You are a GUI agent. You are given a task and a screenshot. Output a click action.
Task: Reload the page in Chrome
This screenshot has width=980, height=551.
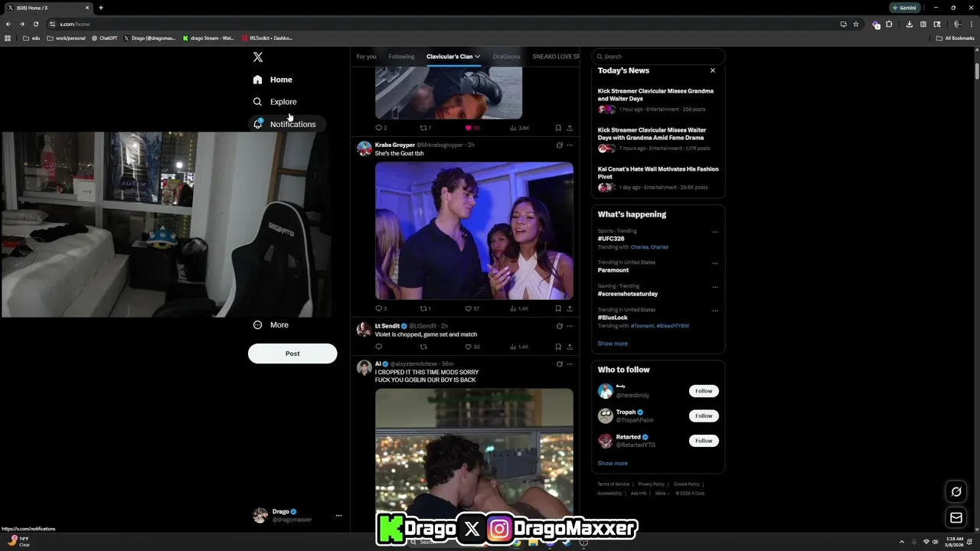(35, 24)
